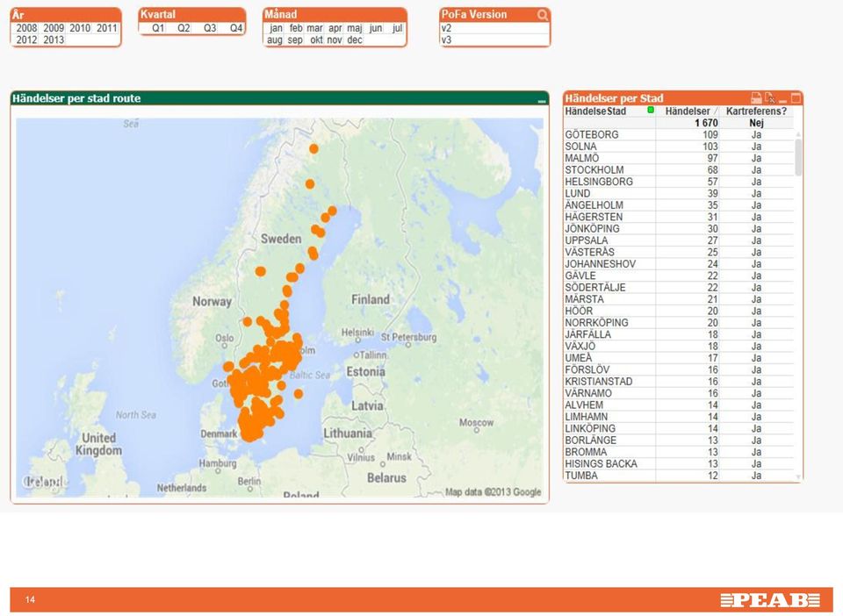The height and width of the screenshot is (616, 843).
Task: Select JOHANNESHOV in the city table
Action: click(600, 264)
